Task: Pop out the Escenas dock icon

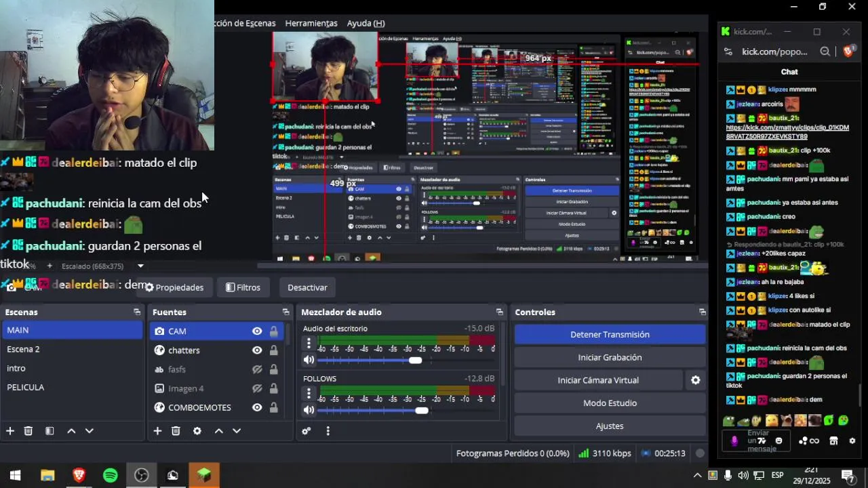Action: (137, 312)
